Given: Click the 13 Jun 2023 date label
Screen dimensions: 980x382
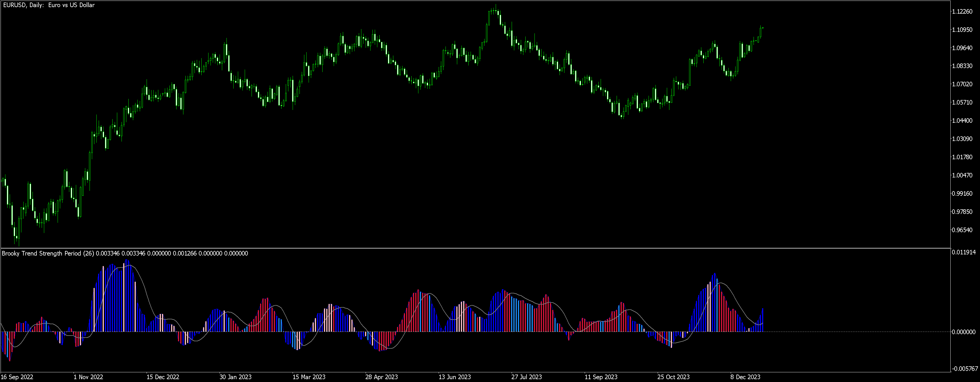Looking at the screenshot, I should pos(455,377).
